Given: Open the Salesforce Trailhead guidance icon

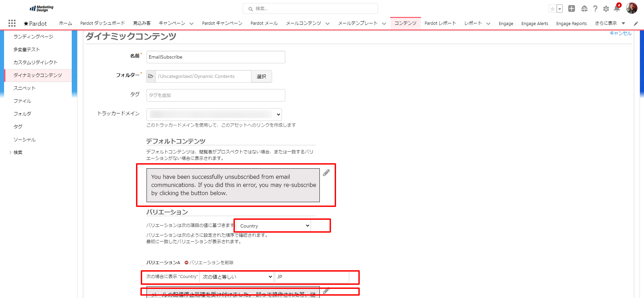Looking at the screenshot, I should [584, 9].
